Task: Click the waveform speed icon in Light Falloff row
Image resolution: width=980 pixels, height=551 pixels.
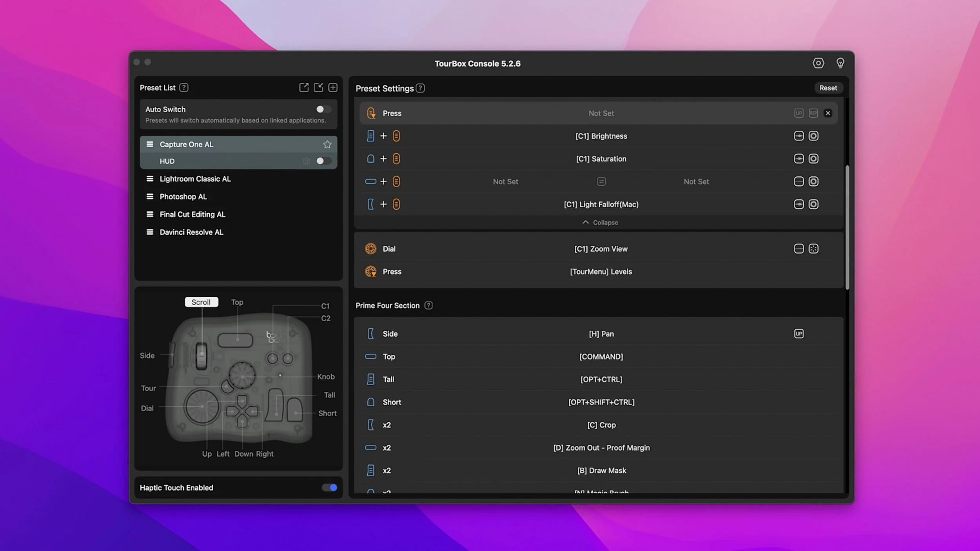Action: point(799,204)
